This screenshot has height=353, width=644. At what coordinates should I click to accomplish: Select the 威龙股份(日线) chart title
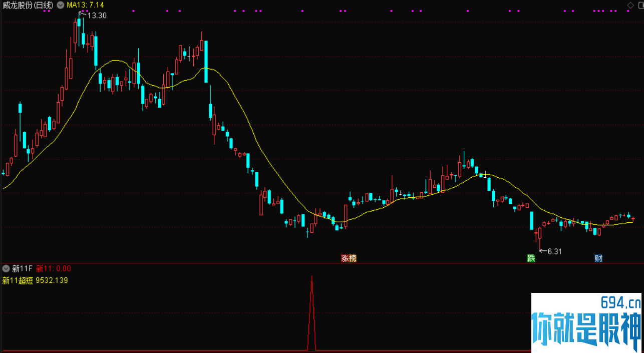[x=28, y=5]
